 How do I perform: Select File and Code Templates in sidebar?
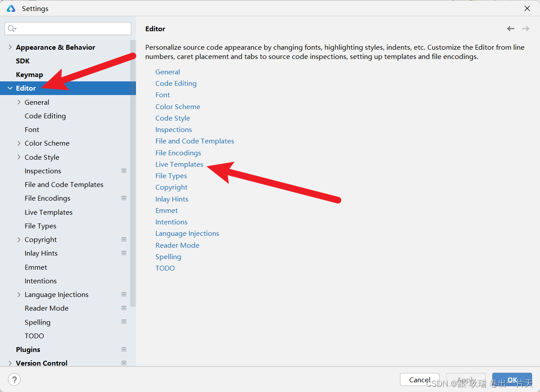click(x=64, y=184)
